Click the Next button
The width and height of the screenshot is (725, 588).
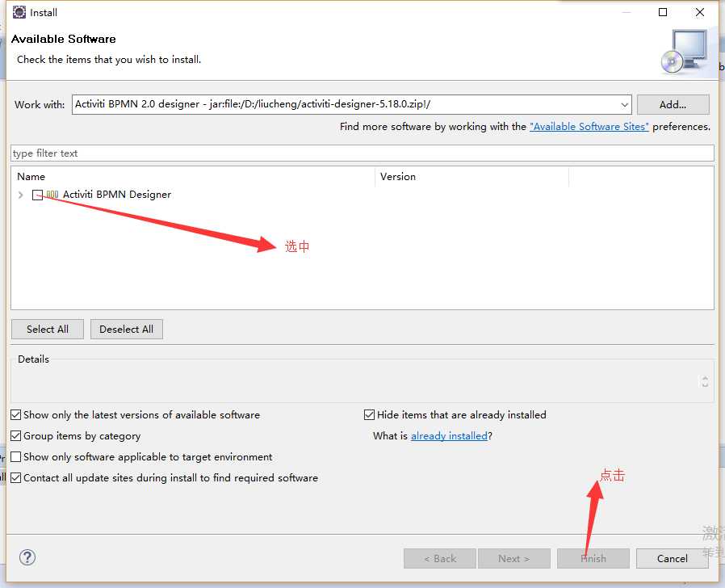point(514,558)
